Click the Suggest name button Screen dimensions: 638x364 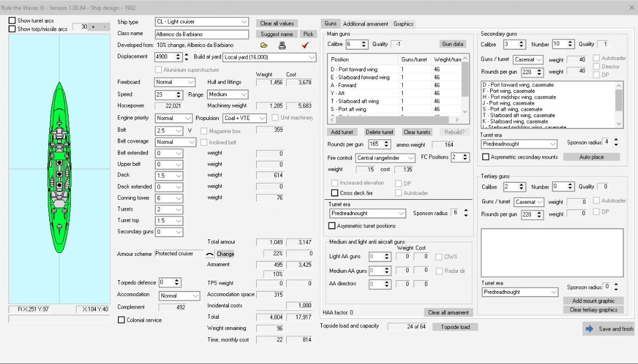coord(277,34)
